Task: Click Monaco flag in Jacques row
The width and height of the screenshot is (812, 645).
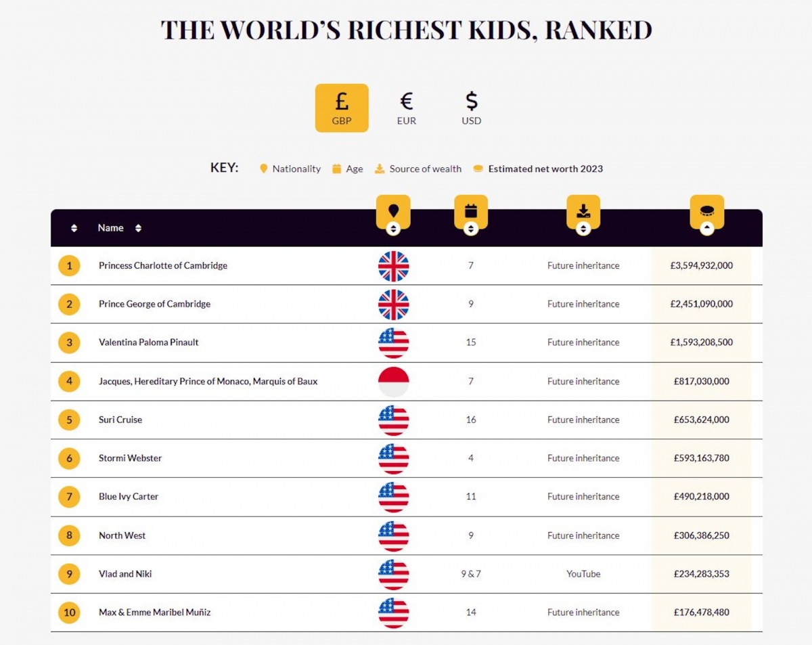Action: 393,382
